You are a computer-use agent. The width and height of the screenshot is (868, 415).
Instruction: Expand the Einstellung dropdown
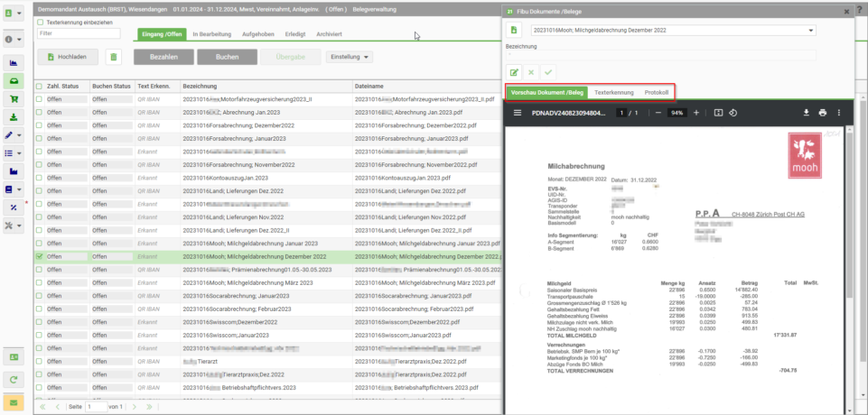(350, 57)
